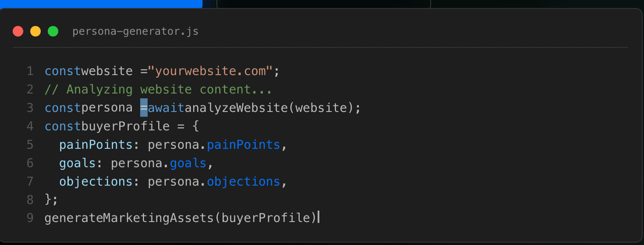Place cursor at end of line 9
644x245 pixels.
(319, 218)
